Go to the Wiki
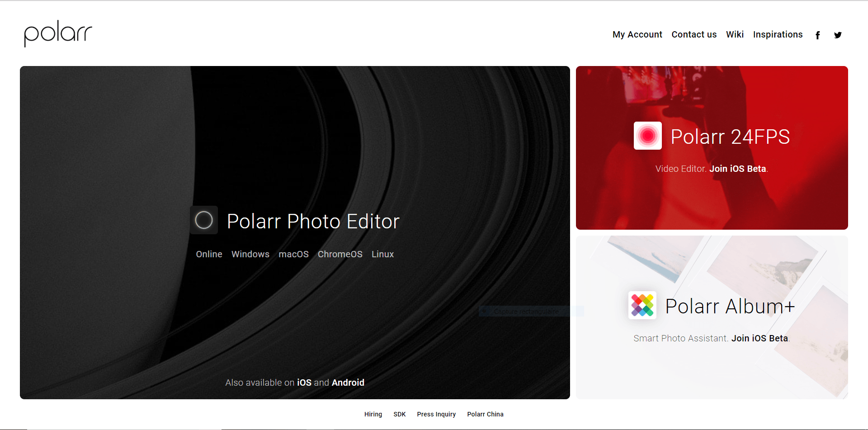868x430 pixels. point(735,35)
